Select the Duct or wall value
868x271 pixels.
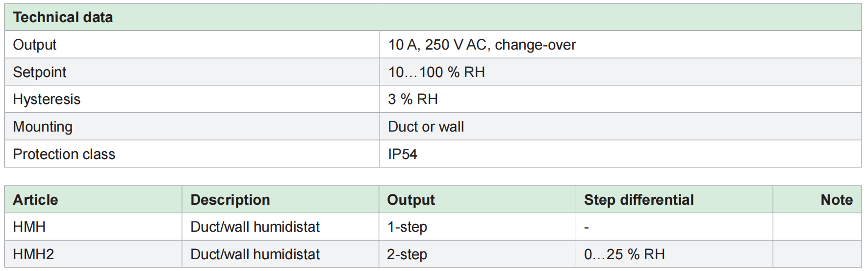(426, 127)
